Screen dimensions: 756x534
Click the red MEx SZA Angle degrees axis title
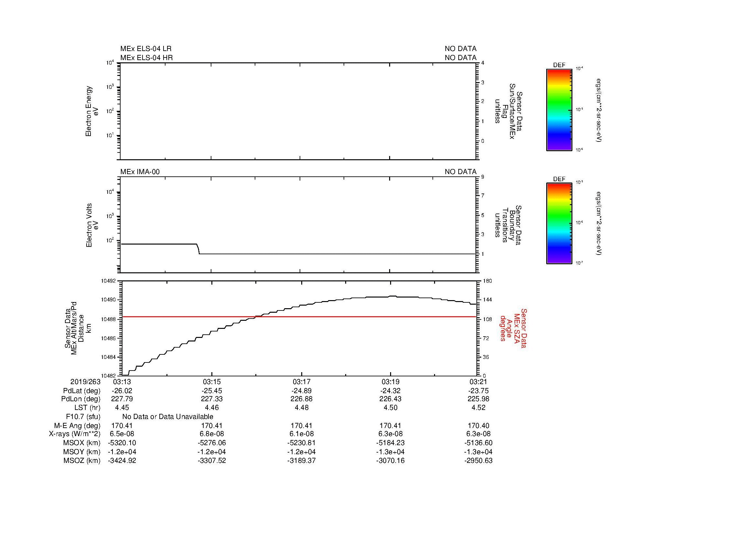point(513,328)
